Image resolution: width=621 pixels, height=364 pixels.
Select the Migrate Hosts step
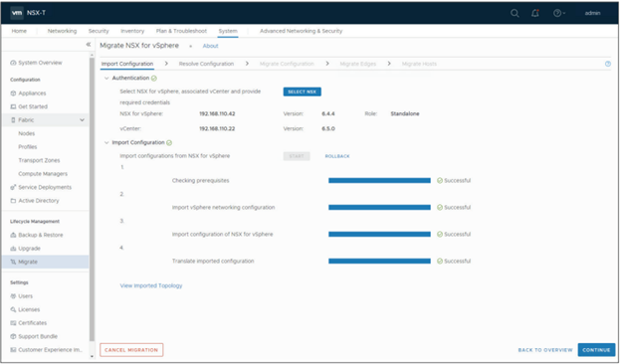pyautogui.click(x=419, y=64)
